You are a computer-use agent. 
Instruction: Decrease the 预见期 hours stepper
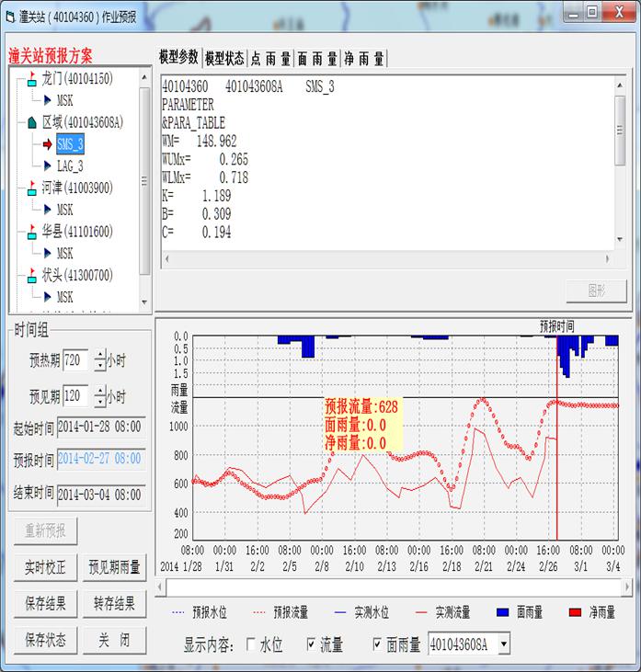pyautogui.click(x=100, y=401)
